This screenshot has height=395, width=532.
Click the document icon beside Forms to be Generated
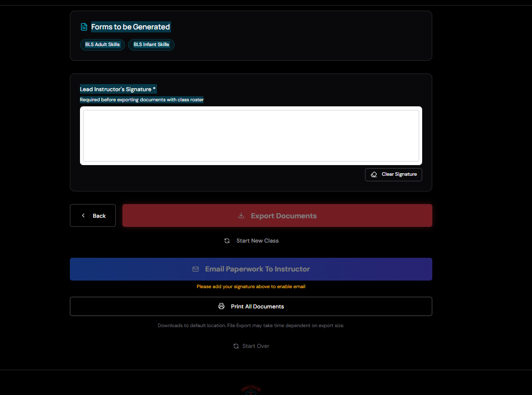[84, 27]
